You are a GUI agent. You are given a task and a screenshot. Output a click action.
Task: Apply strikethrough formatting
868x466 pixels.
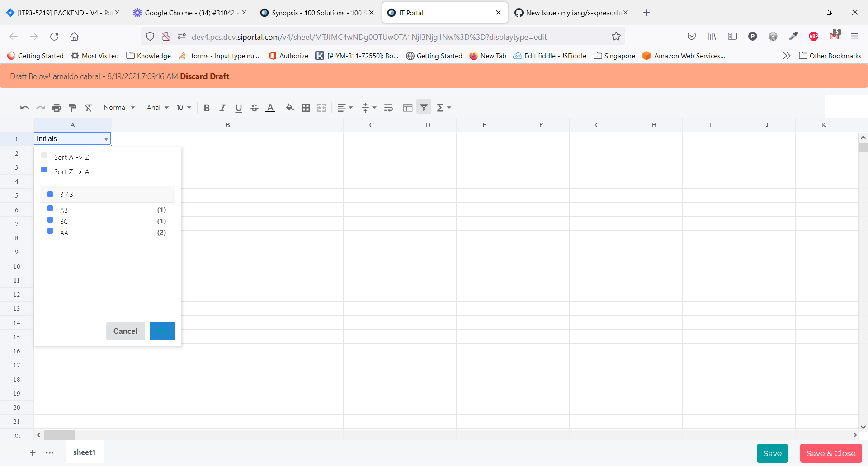pos(255,107)
